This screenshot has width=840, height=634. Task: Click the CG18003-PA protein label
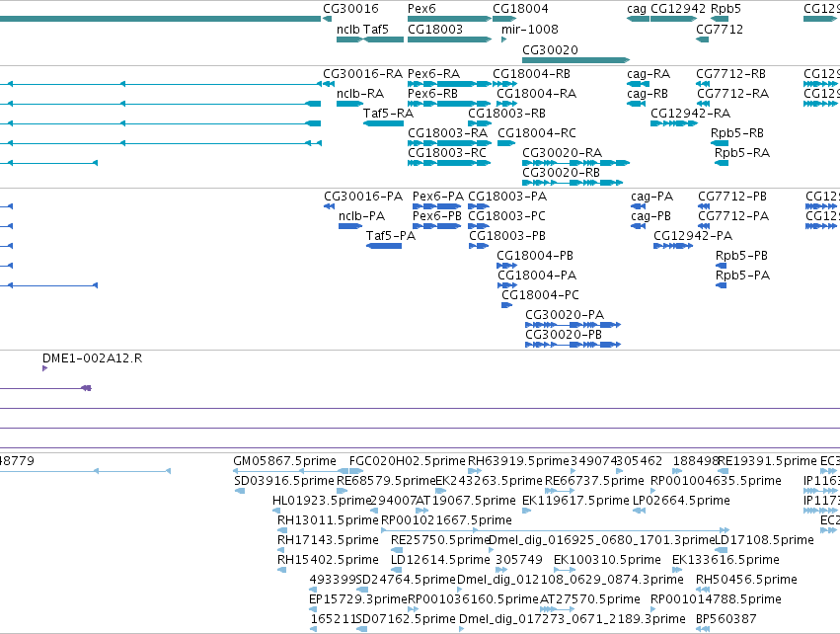(507, 197)
